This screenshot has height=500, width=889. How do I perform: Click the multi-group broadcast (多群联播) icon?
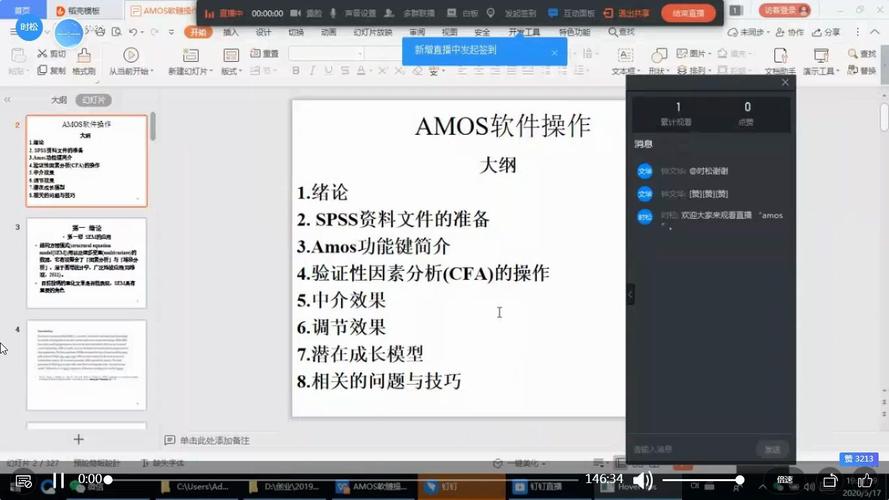point(389,12)
